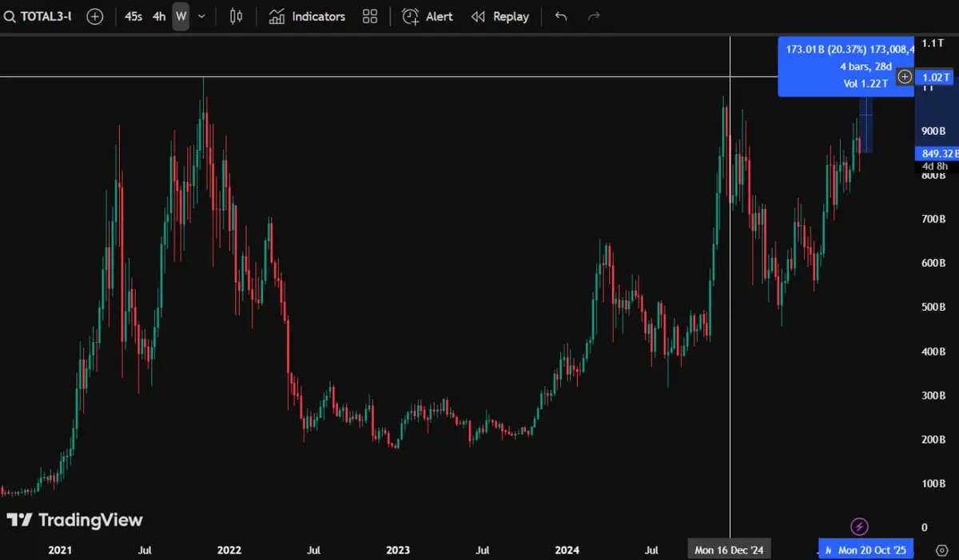Click the 2023 label on time axis
Viewport: 959px width, 560px height.
tap(398, 550)
